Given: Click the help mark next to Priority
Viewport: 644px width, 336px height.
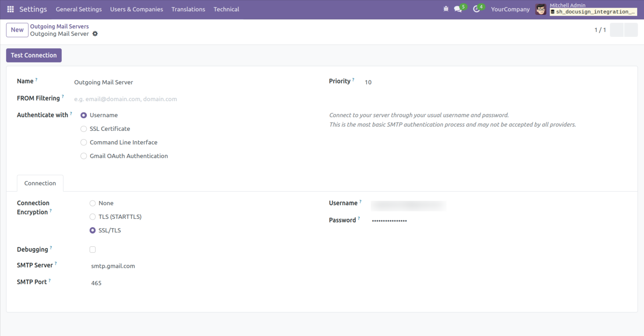Looking at the screenshot, I should click(353, 80).
